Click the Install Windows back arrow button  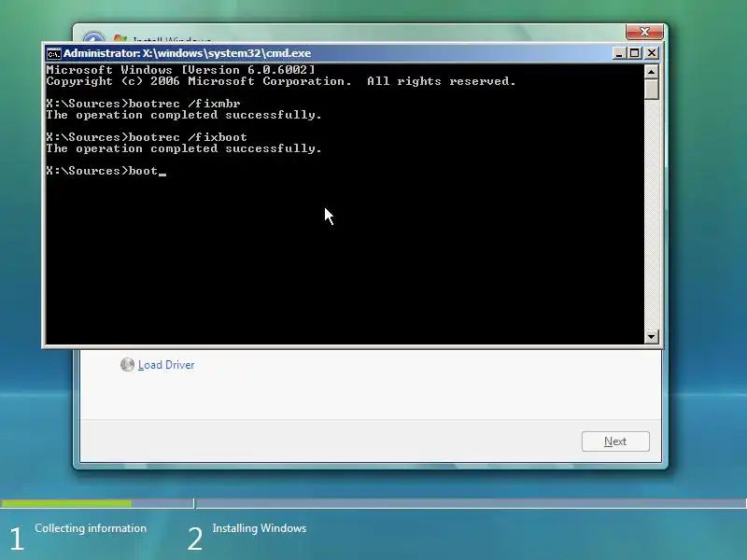[93, 36]
